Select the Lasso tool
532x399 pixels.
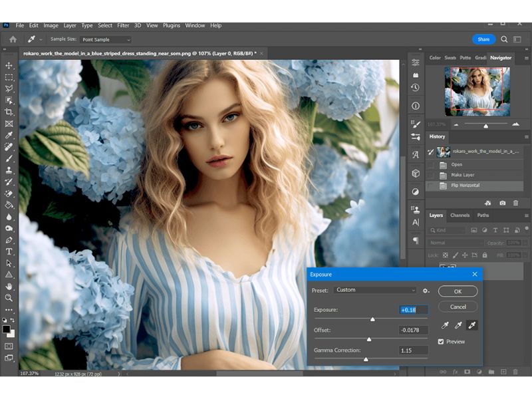[x=9, y=87]
